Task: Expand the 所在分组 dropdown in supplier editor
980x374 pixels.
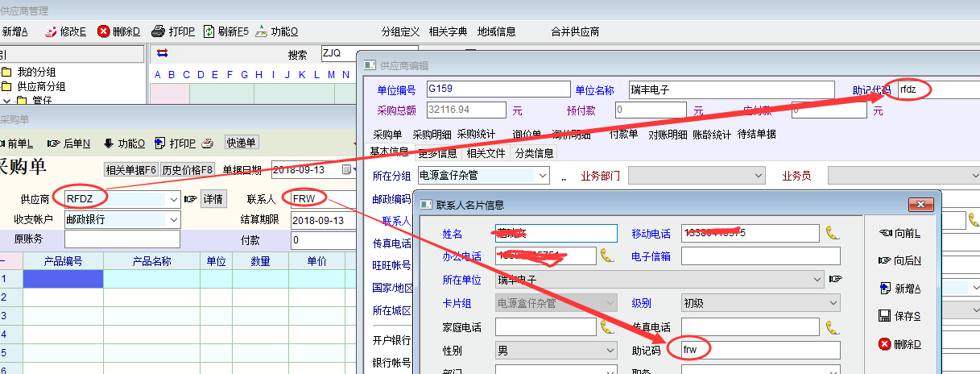Action: coord(543,175)
